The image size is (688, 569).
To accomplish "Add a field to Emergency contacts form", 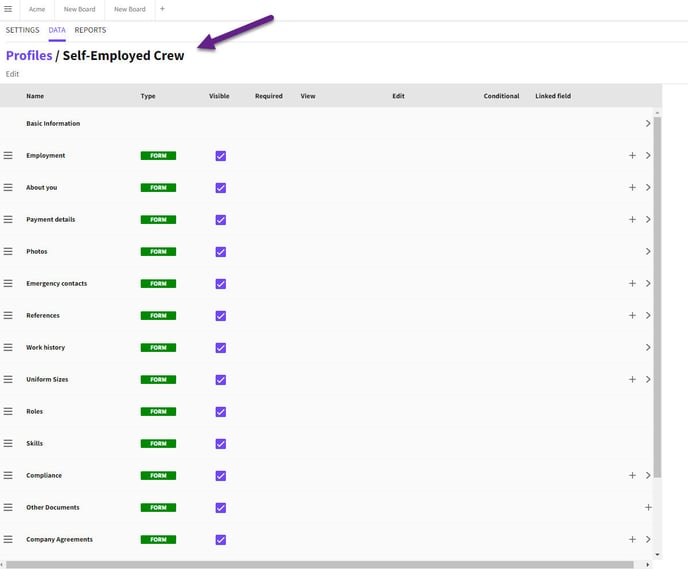I will (x=632, y=283).
